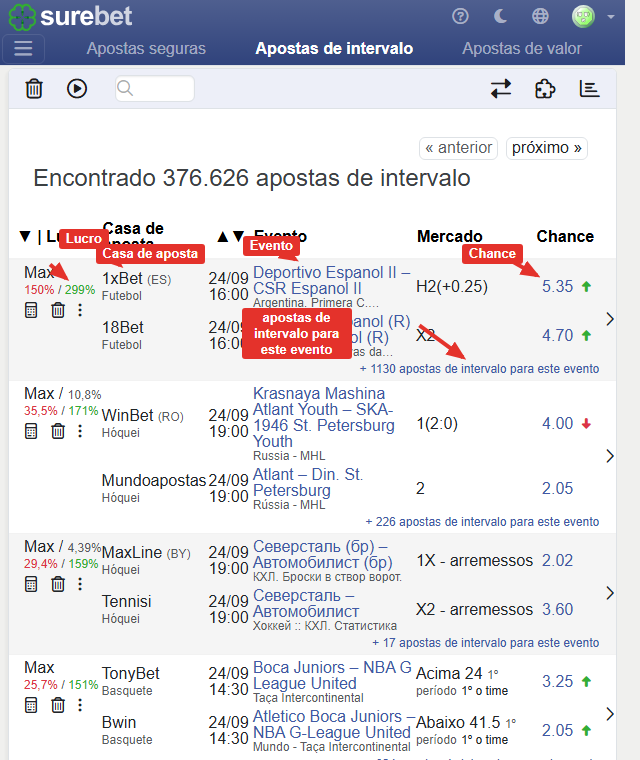This screenshot has height=760, width=640.
Task: Click the swap arrows toolbar icon
Action: [x=501, y=89]
